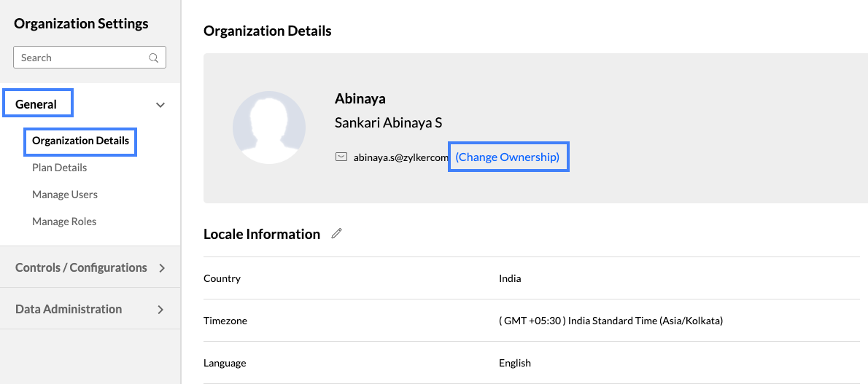Select Organization Details in sidebar

click(80, 141)
